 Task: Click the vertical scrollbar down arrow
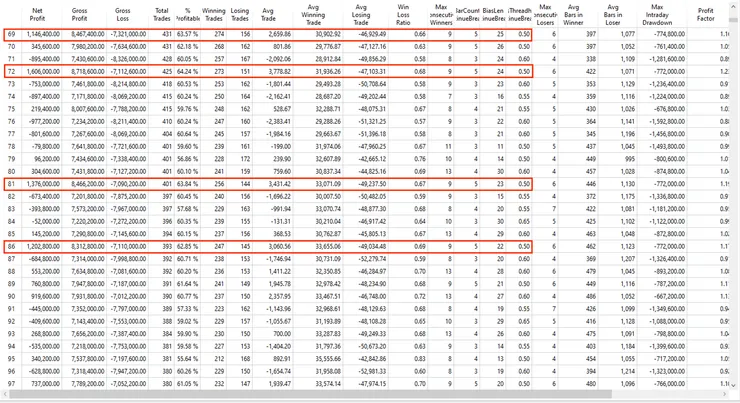tap(732, 386)
